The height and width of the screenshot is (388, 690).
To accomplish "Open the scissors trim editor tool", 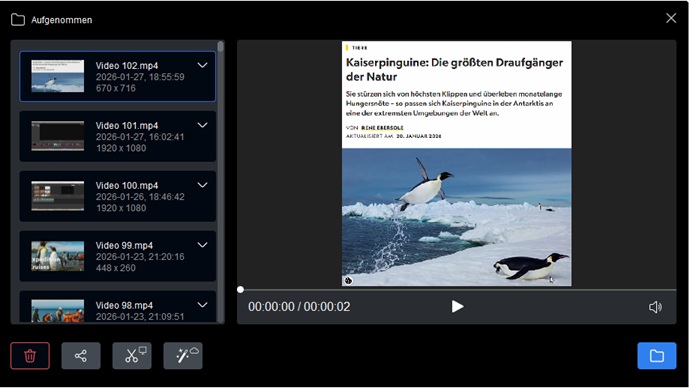I will [x=132, y=355].
